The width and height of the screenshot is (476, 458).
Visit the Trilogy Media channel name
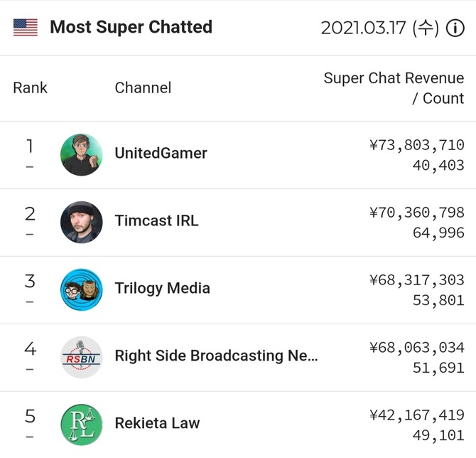click(163, 288)
